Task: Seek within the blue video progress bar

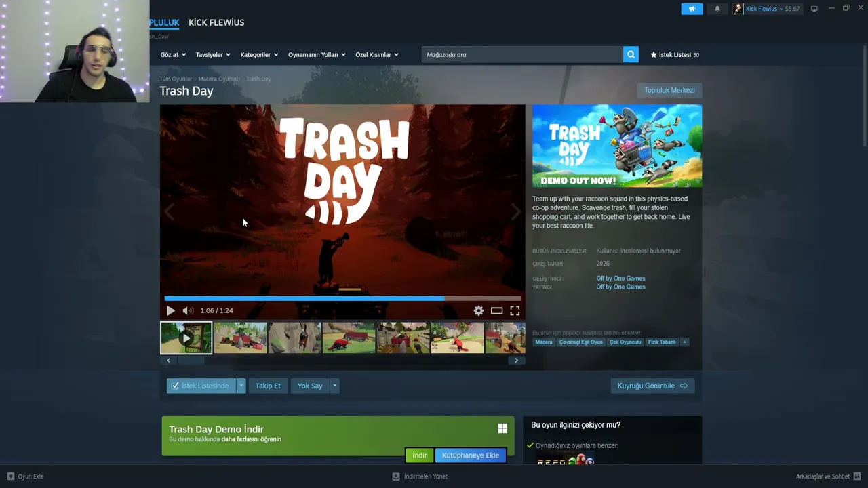Action: pyautogui.click(x=342, y=298)
